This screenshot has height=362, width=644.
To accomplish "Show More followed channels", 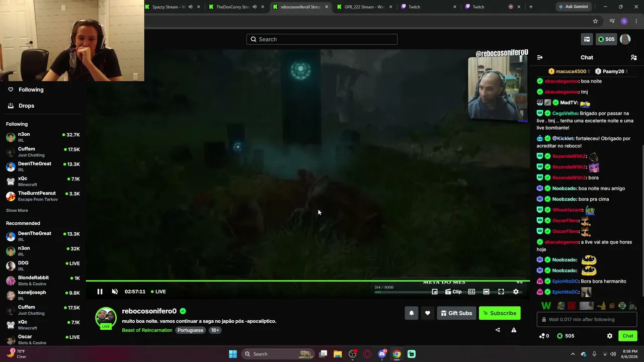I will coord(17,211).
